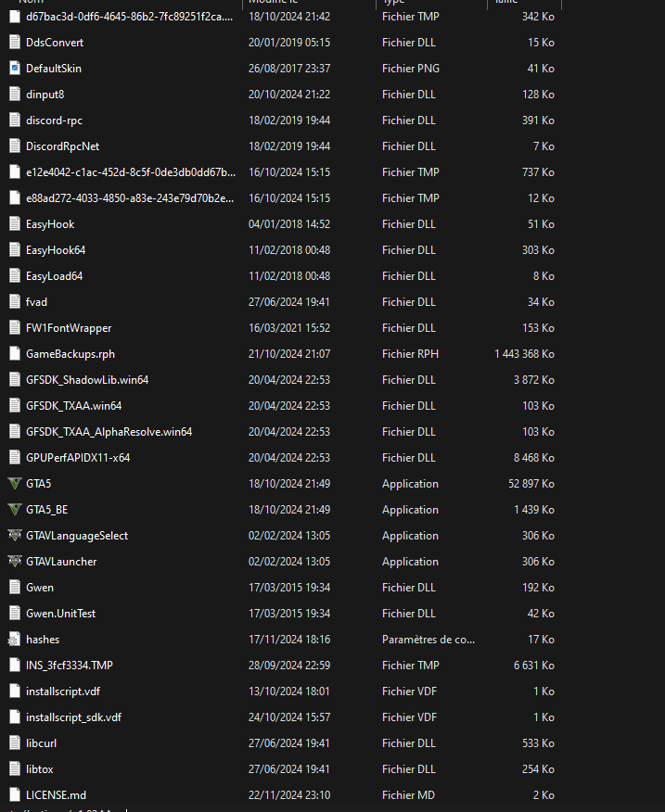Click the GTAVLanguageSelect application icon
Viewport: 665px width, 812px height.
pyautogui.click(x=14, y=536)
